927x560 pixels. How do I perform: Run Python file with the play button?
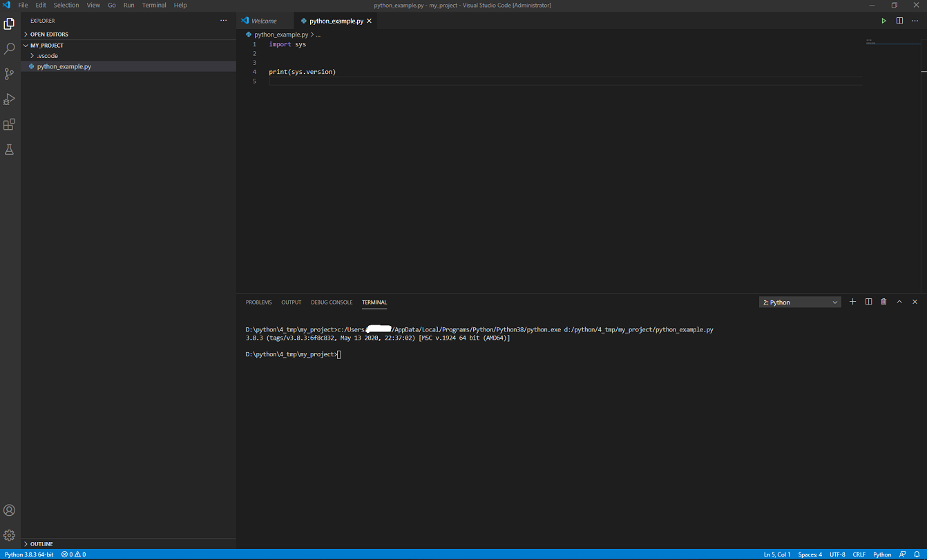pyautogui.click(x=883, y=21)
